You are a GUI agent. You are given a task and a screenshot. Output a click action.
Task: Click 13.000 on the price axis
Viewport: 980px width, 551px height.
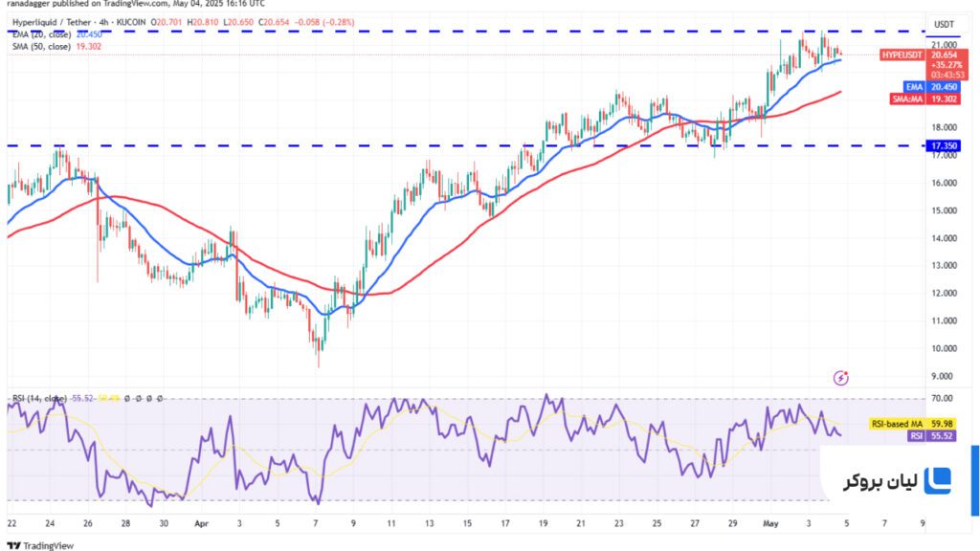point(944,266)
